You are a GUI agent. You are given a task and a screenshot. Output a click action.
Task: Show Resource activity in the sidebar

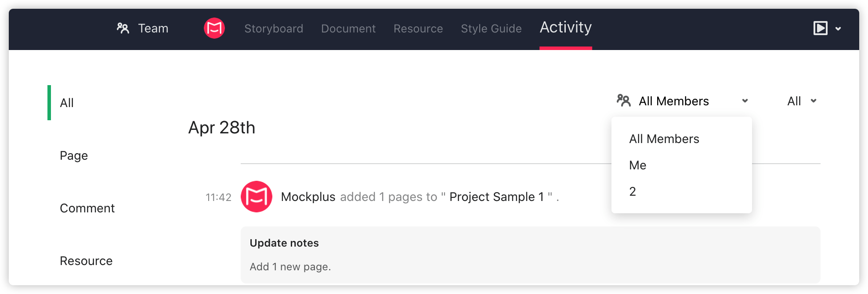pos(86,261)
